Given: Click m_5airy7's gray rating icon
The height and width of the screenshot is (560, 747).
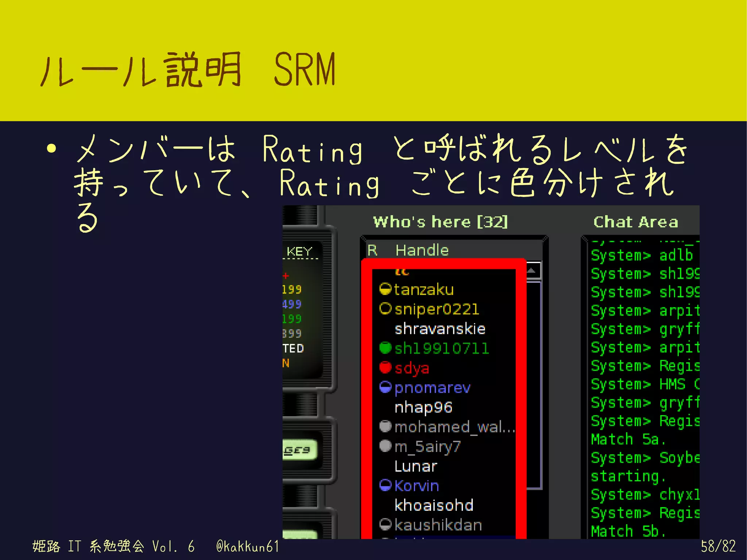Looking at the screenshot, I should coord(385,446).
